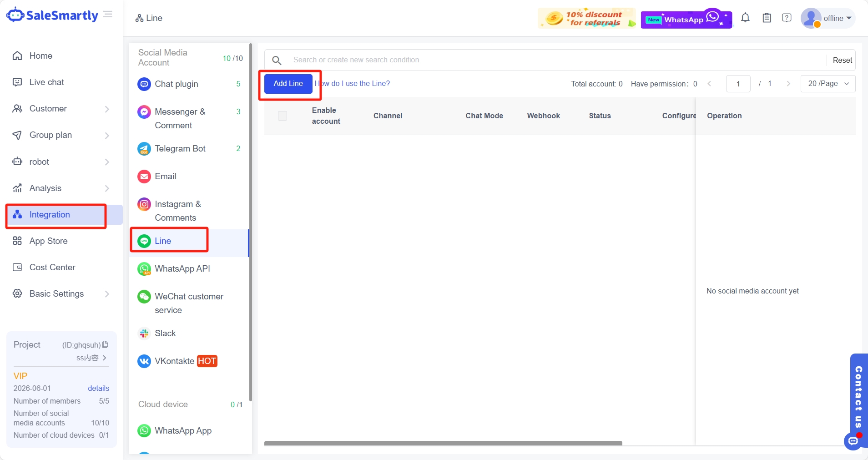The image size is (868, 460).
Task: Expand the Basic Settings menu chevron
Action: pyautogui.click(x=106, y=294)
